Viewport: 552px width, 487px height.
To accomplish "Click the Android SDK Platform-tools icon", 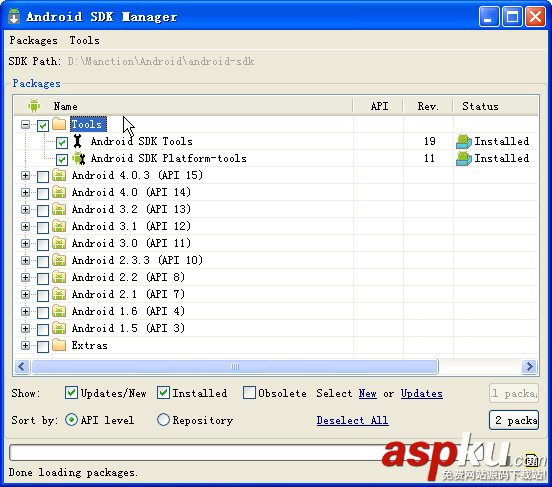I will coord(79,158).
